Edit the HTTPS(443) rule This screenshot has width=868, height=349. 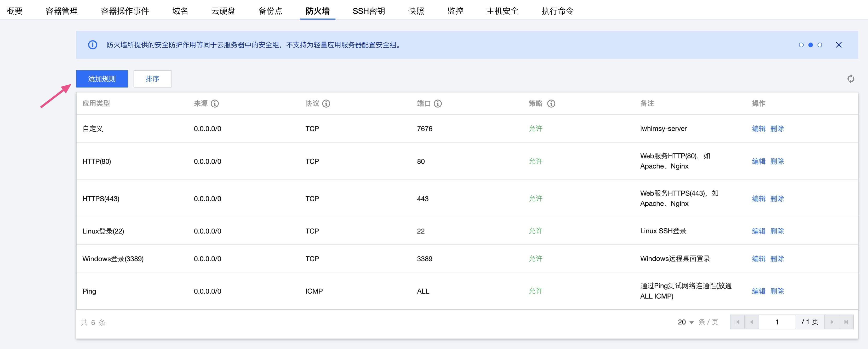click(758, 199)
